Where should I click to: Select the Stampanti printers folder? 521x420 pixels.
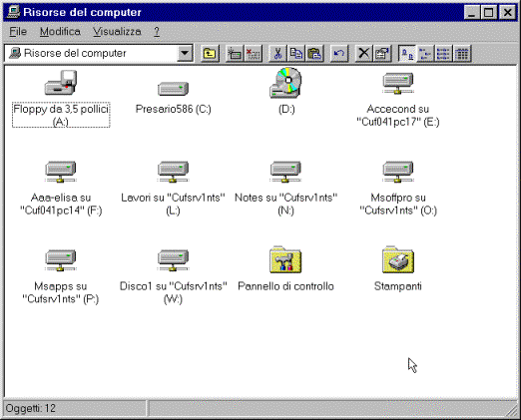[398, 268]
